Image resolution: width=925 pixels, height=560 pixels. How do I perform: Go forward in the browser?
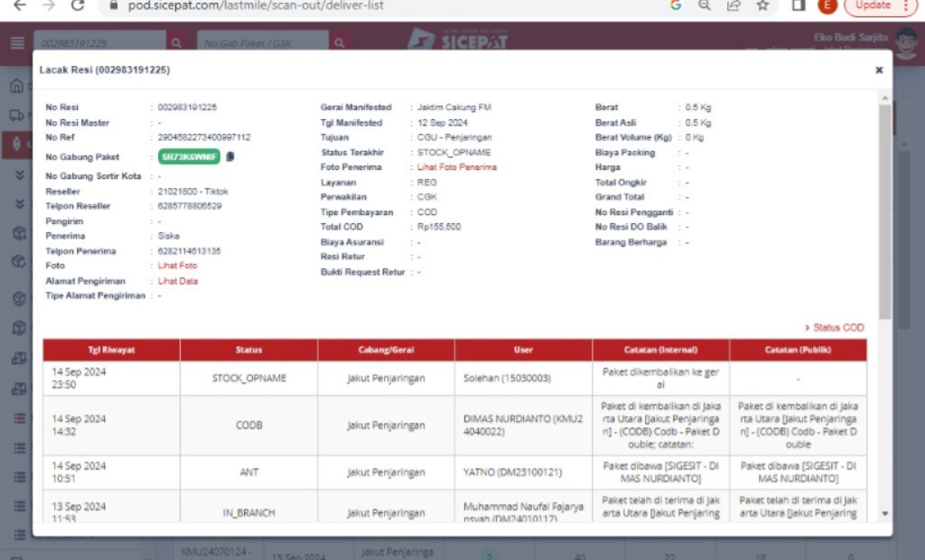(x=49, y=5)
